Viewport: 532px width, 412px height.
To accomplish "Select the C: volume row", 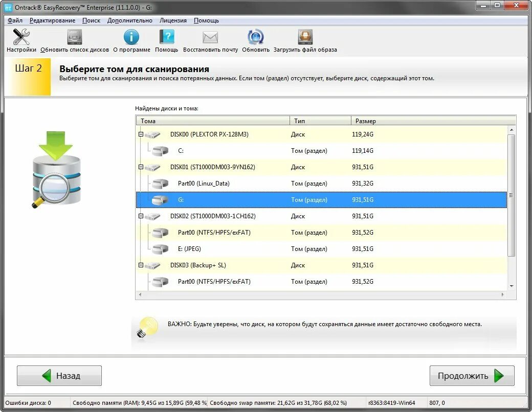I will pyautogui.click(x=321, y=151).
